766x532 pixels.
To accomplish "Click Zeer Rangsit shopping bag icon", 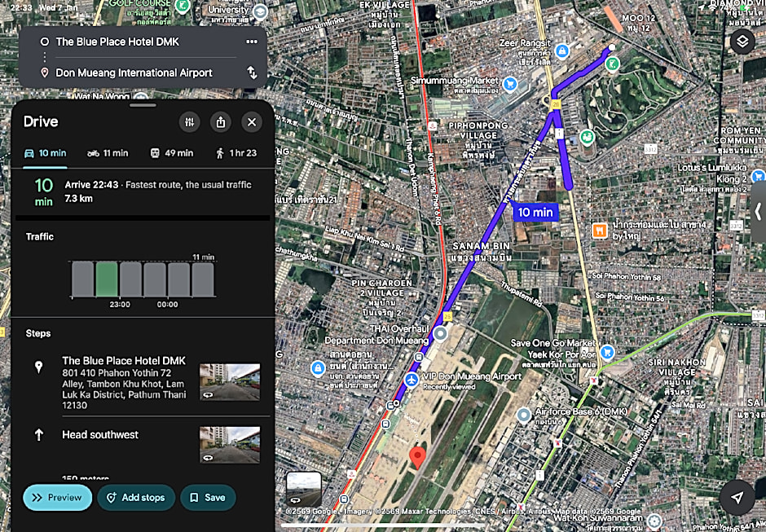I will [562, 51].
